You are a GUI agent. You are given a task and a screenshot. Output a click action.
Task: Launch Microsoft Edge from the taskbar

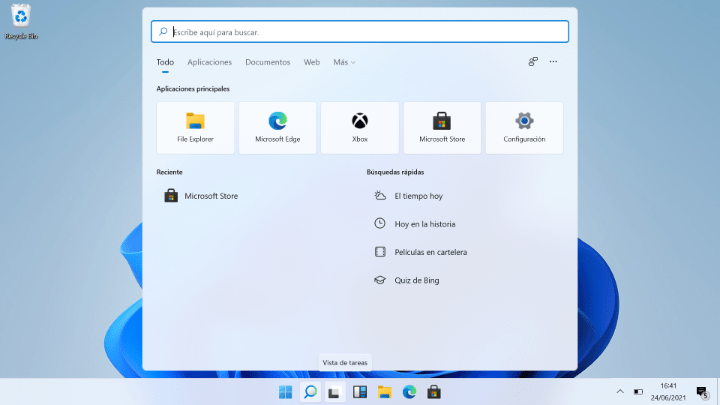point(409,392)
